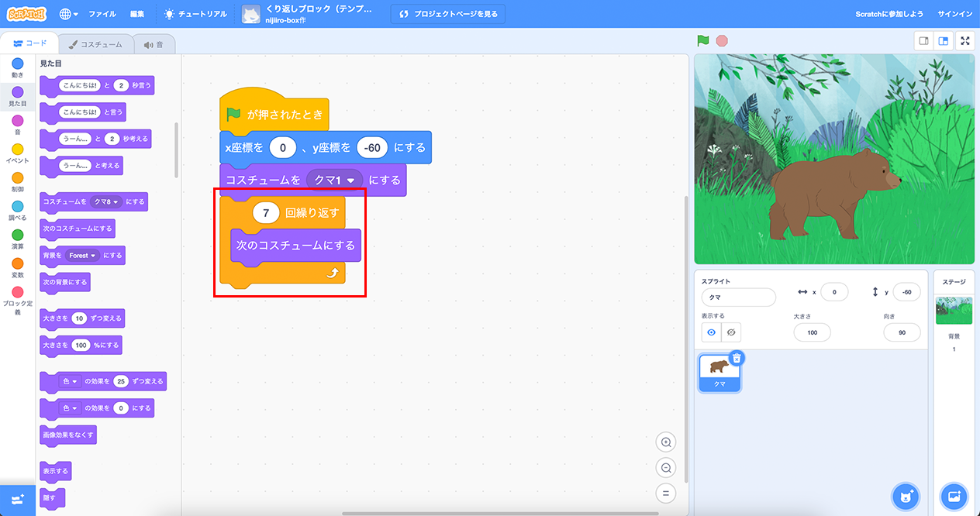Click the プロジェクトページを見る button
This screenshot has height=516, width=980.
point(449,14)
